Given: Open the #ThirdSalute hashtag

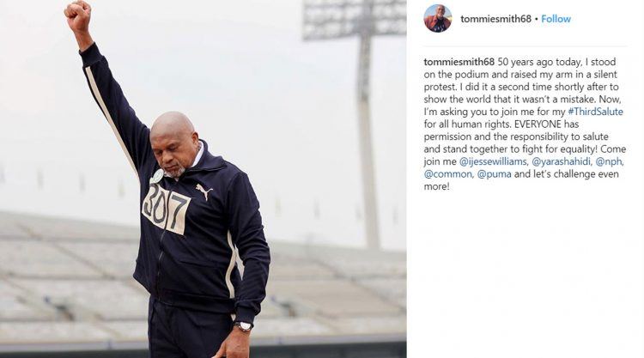Looking at the screenshot, I should [x=595, y=112].
